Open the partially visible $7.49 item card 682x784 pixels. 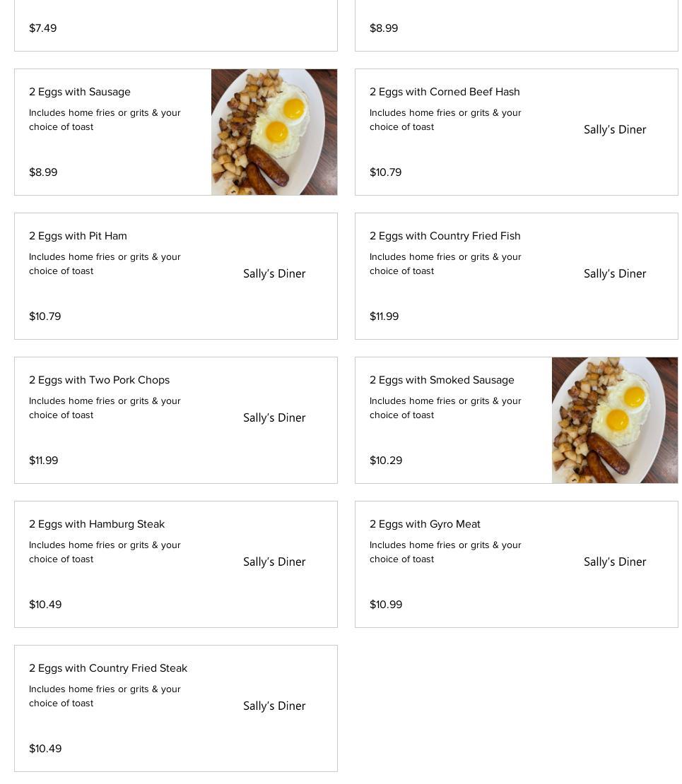(x=176, y=25)
